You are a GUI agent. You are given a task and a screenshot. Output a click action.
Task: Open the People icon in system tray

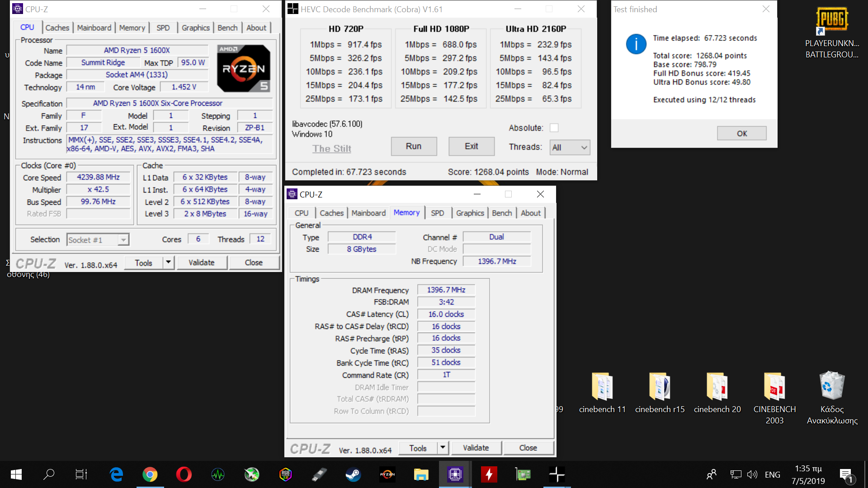tap(712, 474)
